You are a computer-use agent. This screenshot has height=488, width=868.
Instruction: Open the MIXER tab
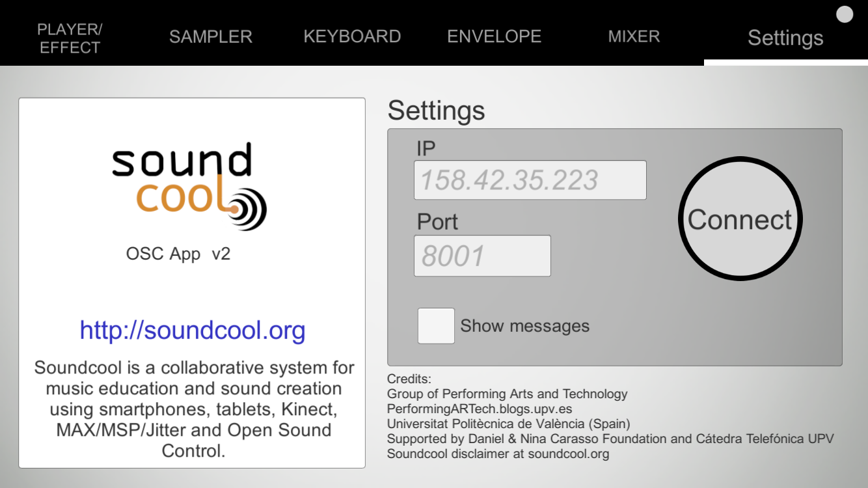(634, 36)
